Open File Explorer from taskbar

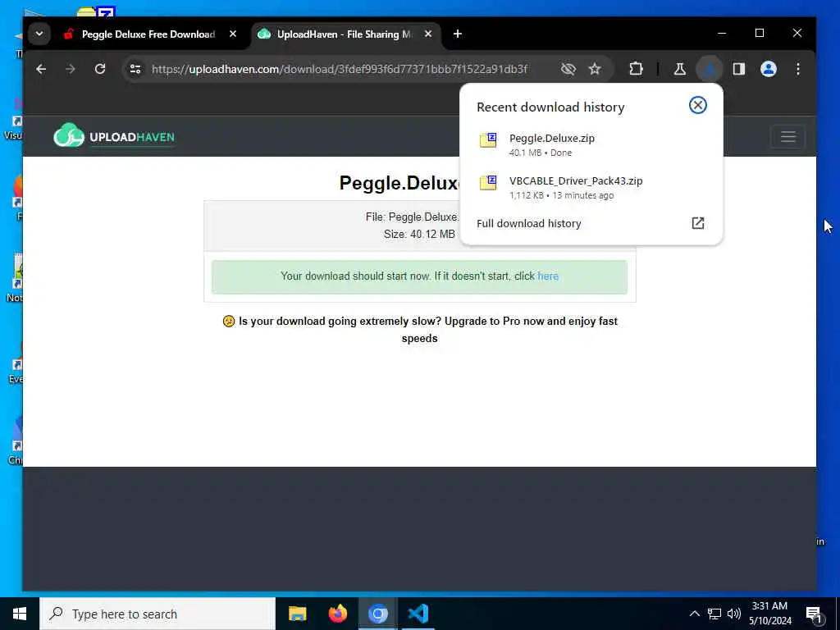[x=297, y=614]
